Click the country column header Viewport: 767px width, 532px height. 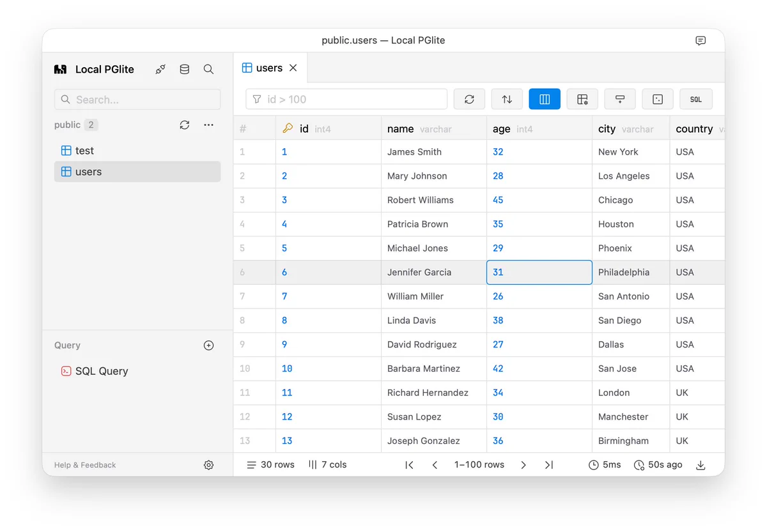pos(697,128)
